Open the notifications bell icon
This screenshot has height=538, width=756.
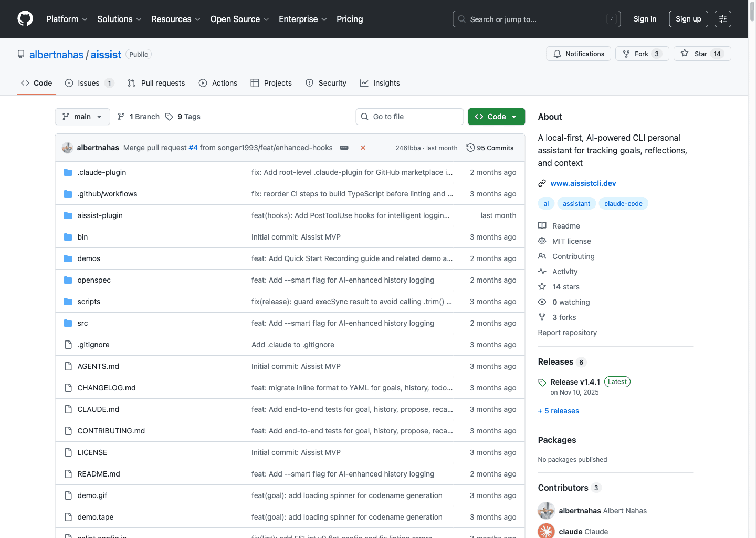tap(557, 54)
